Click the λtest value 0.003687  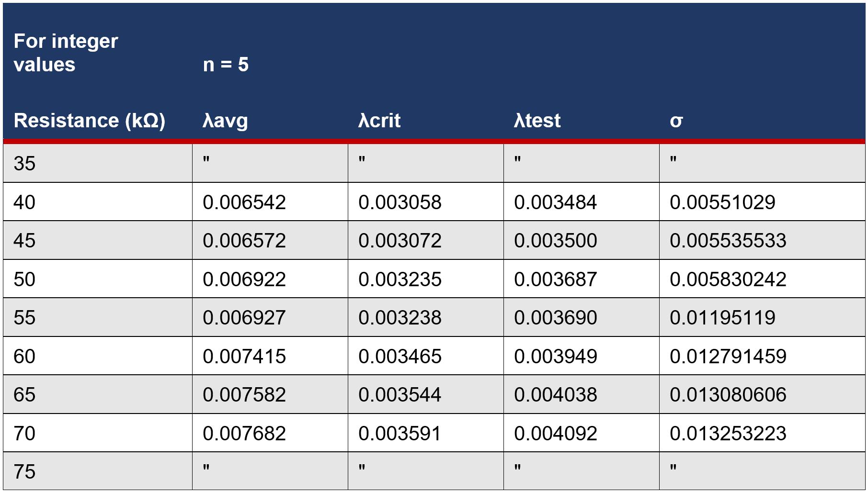[556, 279]
